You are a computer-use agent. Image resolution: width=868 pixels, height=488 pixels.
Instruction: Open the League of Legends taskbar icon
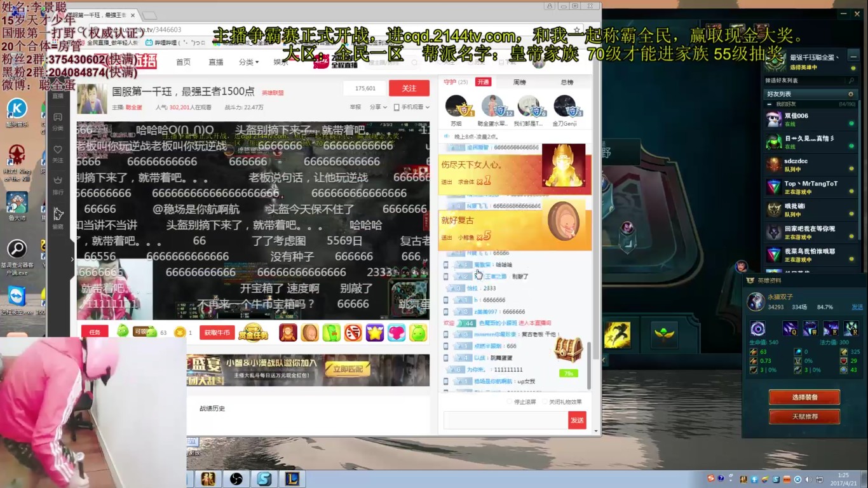pos(291,479)
